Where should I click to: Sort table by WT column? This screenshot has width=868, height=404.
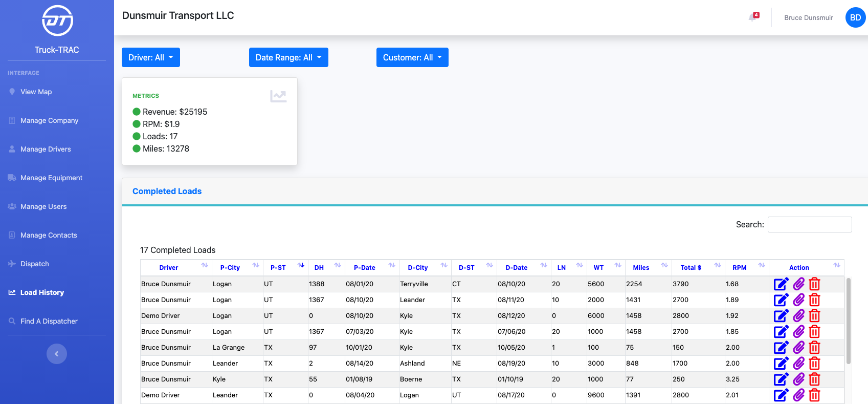click(x=606, y=267)
